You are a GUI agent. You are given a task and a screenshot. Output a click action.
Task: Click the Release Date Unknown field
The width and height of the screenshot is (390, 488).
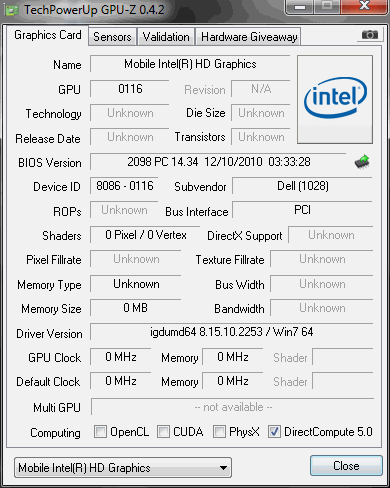point(130,137)
